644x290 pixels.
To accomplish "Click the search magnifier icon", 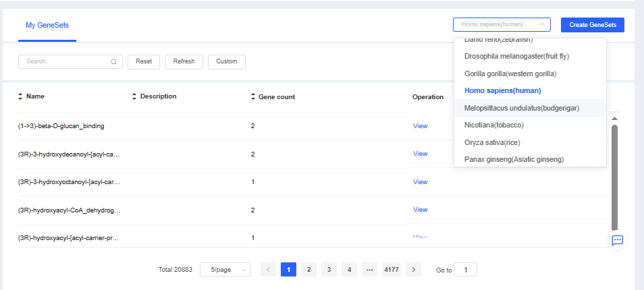I will coord(113,61).
